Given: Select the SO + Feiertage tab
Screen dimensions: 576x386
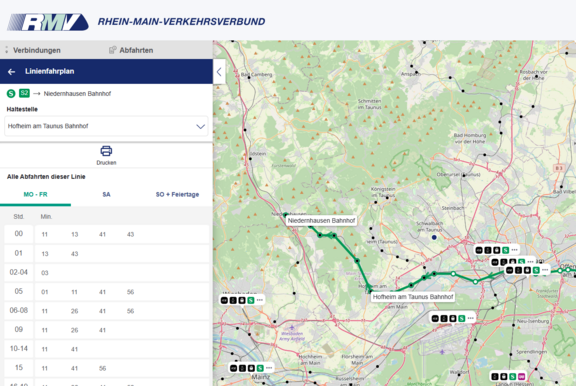Looking at the screenshot, I should click(177, 195).
